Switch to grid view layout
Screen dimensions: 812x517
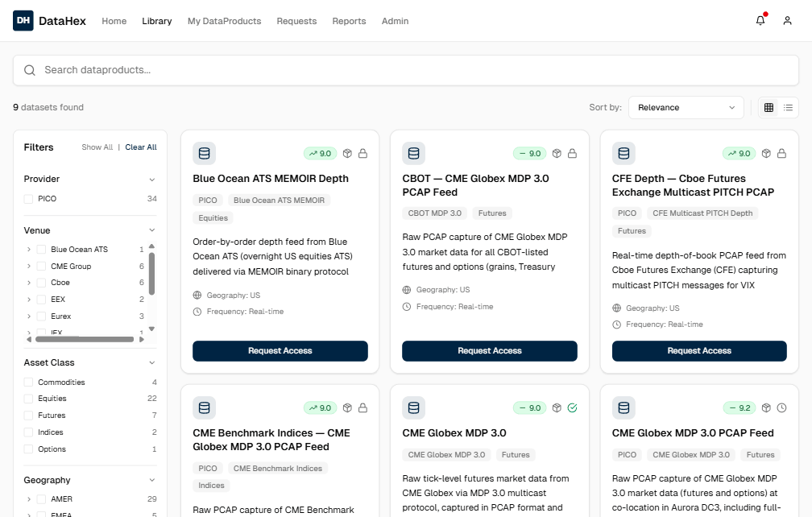pos(768,108)
